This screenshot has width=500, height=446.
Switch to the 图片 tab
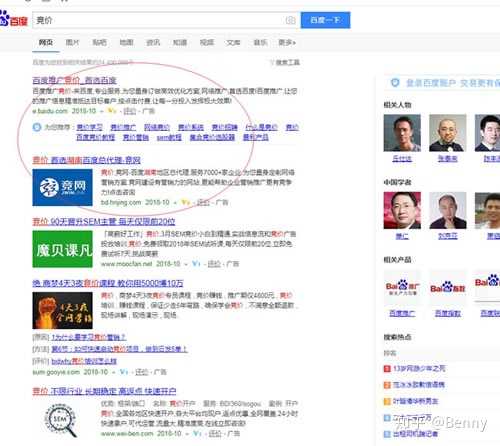click(x=72, y=42)
